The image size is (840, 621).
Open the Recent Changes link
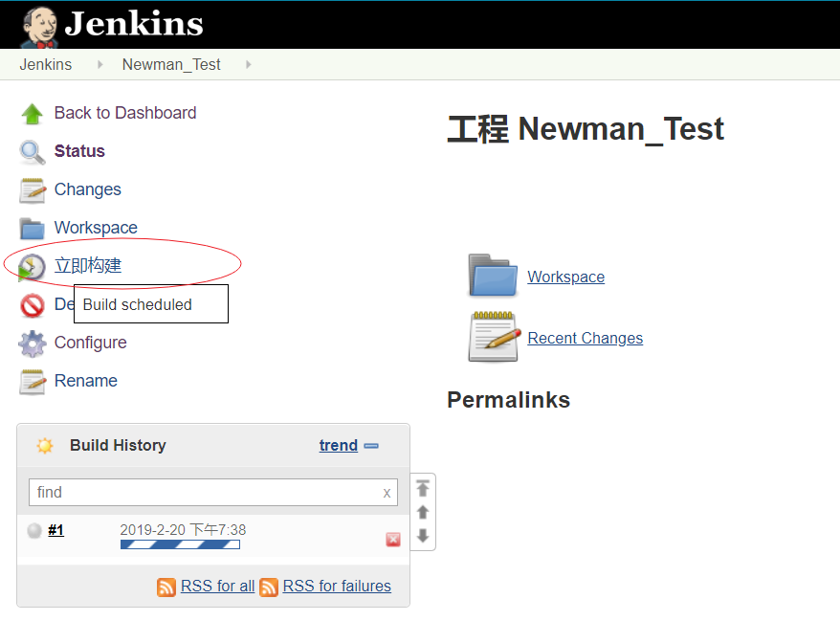pyautogui.click(x=585, y=338)
